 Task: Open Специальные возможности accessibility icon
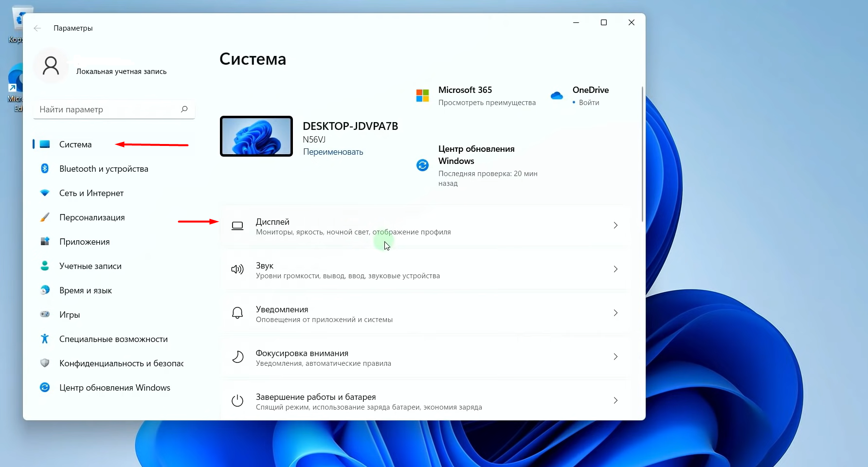44,339
